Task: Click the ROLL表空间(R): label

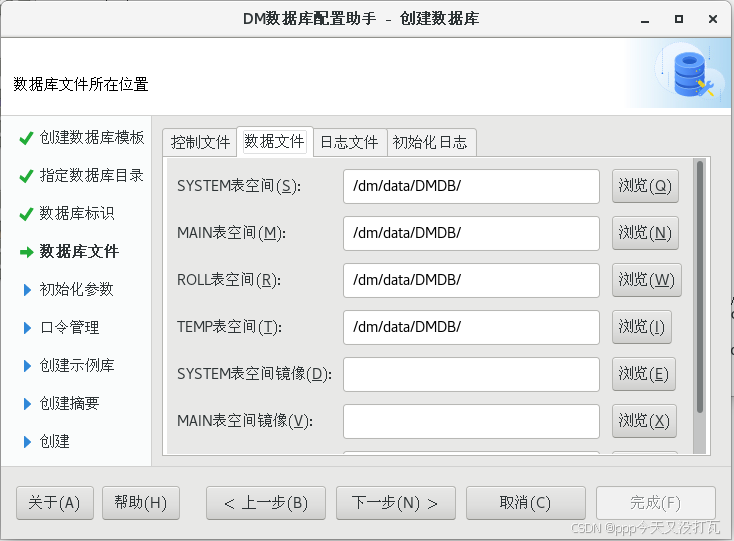Action: pos(229,280)
